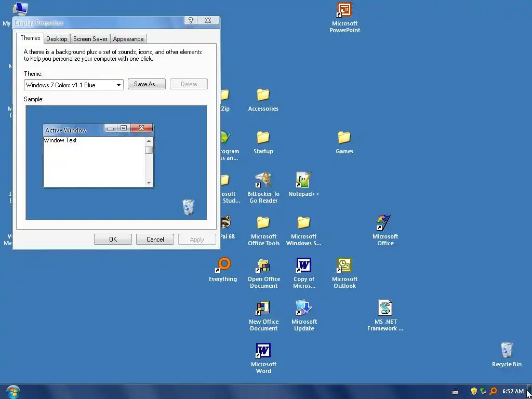
Task: Click the Recycle Bin in the theme sample
Action: pos(188,207)
